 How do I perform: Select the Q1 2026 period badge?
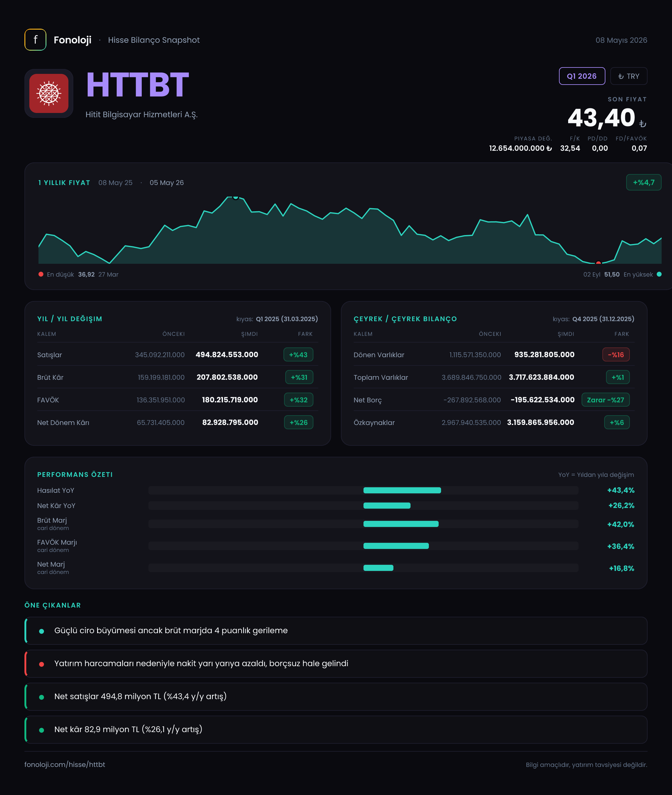coord(582,76)
